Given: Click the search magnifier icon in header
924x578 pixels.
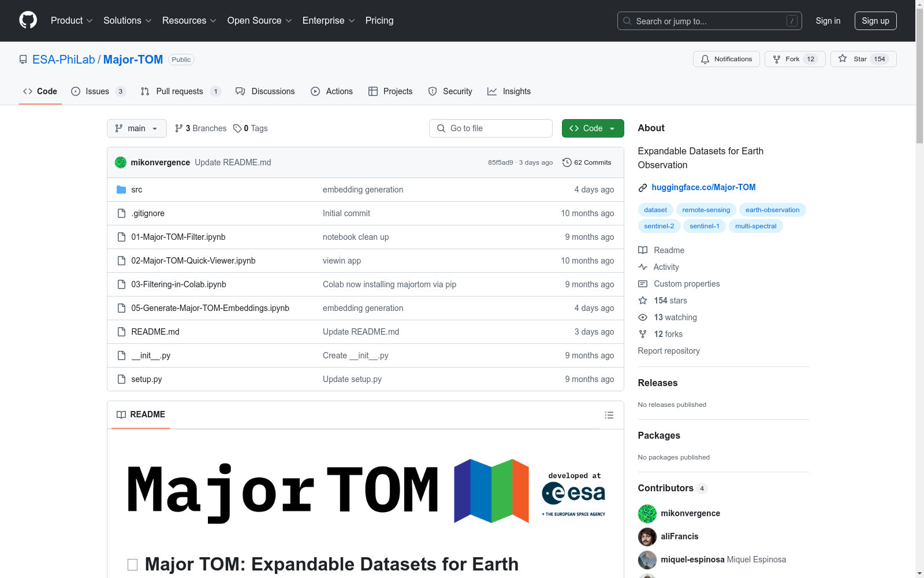Looking at the screenshot, I should tap(627, 21).
